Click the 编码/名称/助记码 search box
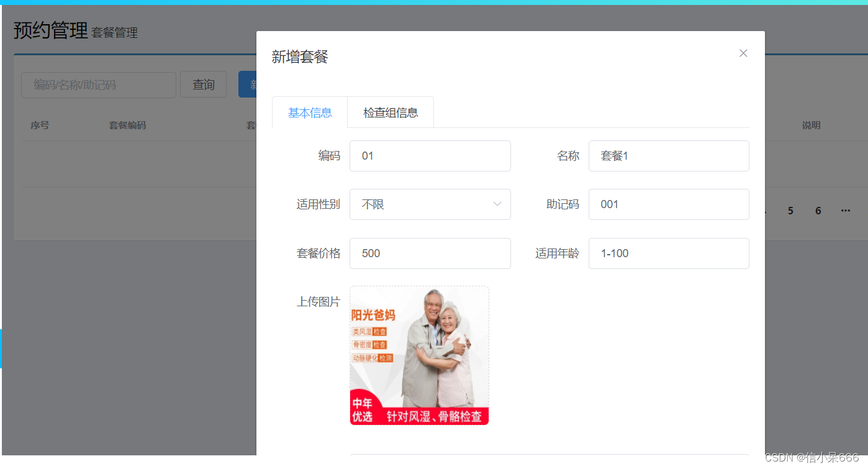 click(x=98, y=84)
